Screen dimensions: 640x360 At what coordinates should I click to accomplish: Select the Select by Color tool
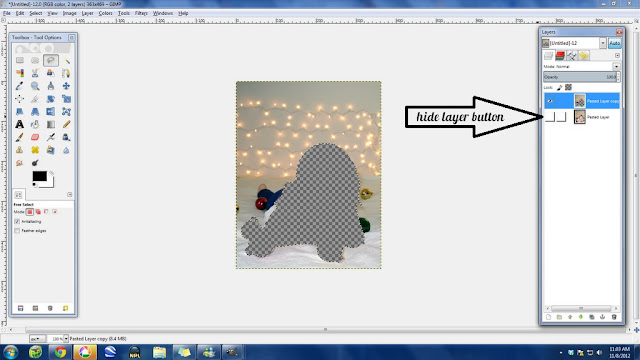pos(20,73)
